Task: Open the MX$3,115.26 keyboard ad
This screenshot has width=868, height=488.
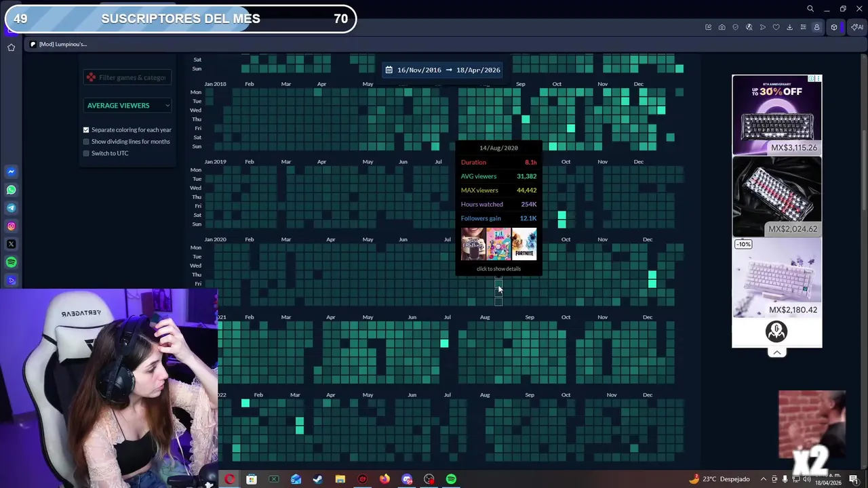Action: [x=777, y=115]
